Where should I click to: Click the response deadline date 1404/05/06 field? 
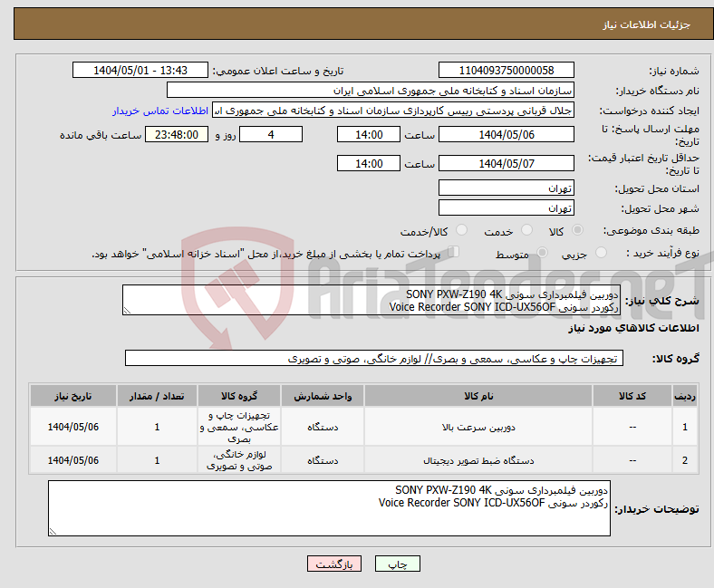(x=507, y=134)
